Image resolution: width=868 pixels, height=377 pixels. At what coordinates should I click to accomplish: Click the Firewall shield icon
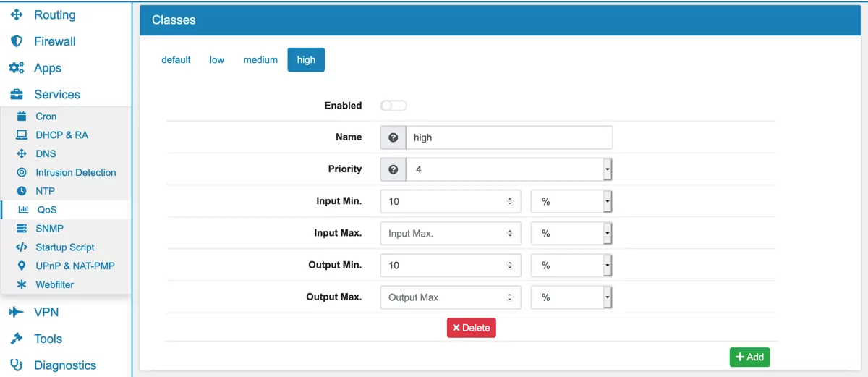(16, 41)
